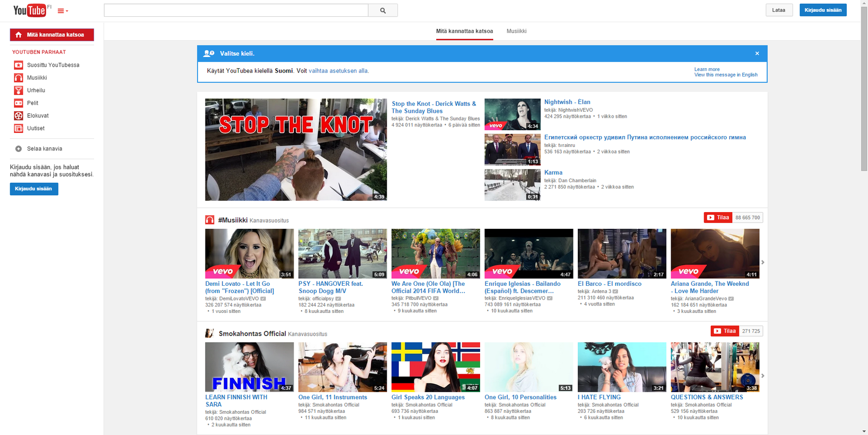
Task: Click Smokahontas Official channel avatar icon
Action: 209,333
